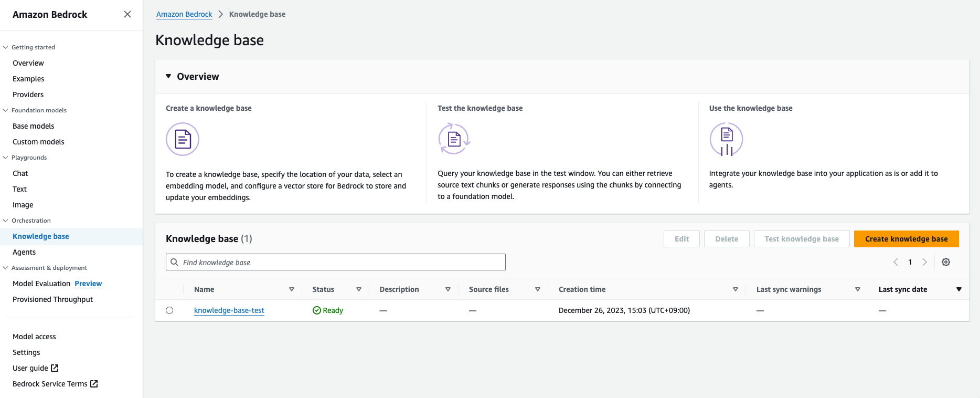Open Bedrock Service Terms link

(x=50, y=384)
